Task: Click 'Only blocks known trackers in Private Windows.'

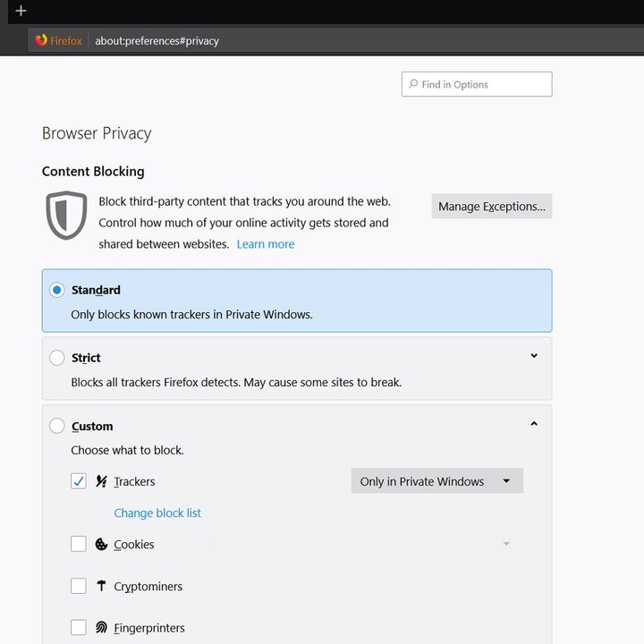Action: (x=191, y=315)
